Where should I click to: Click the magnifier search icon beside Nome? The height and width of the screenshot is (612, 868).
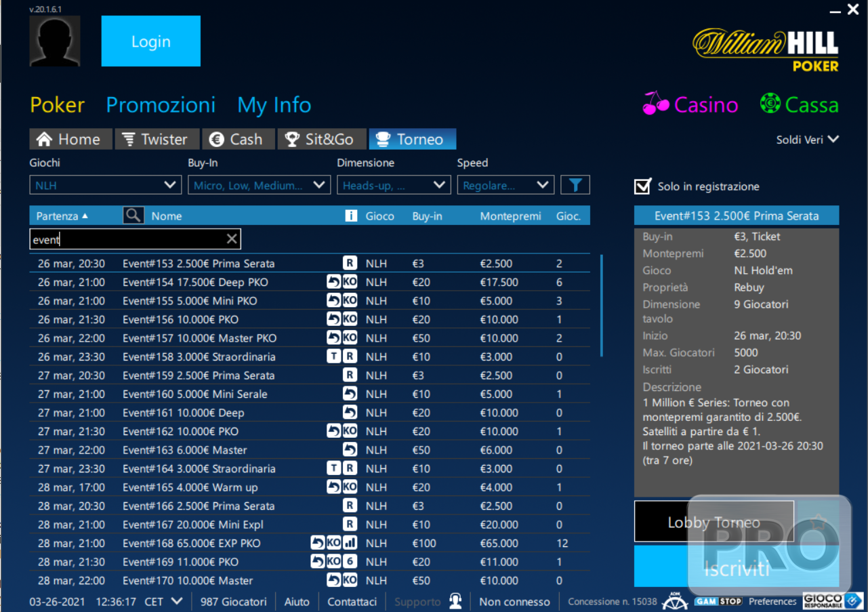[x=133, y=216]
